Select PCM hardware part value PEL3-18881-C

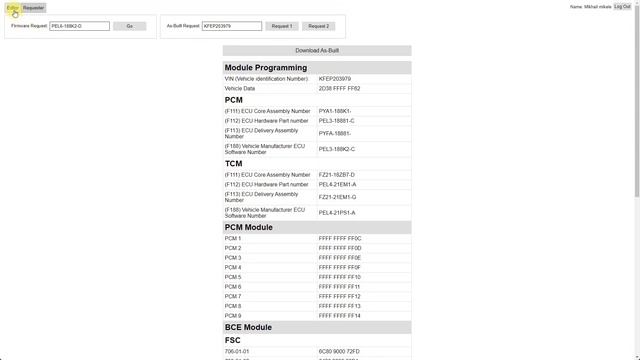pos(336,121)
